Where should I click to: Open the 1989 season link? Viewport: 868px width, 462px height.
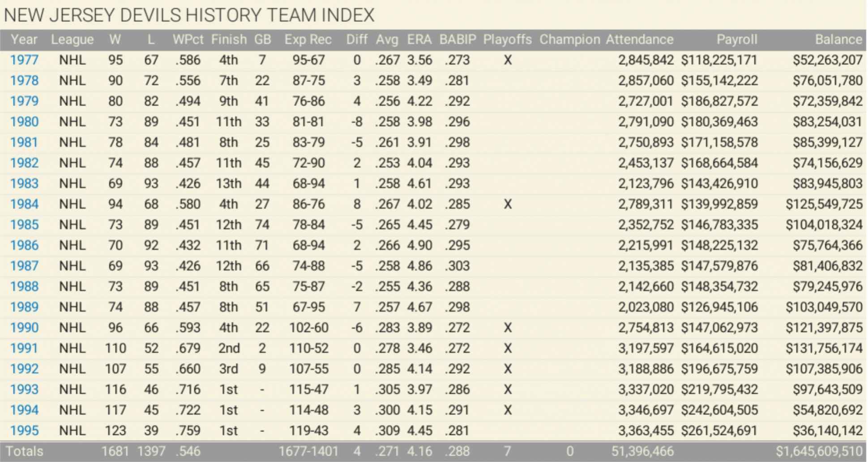coord(24,307)
